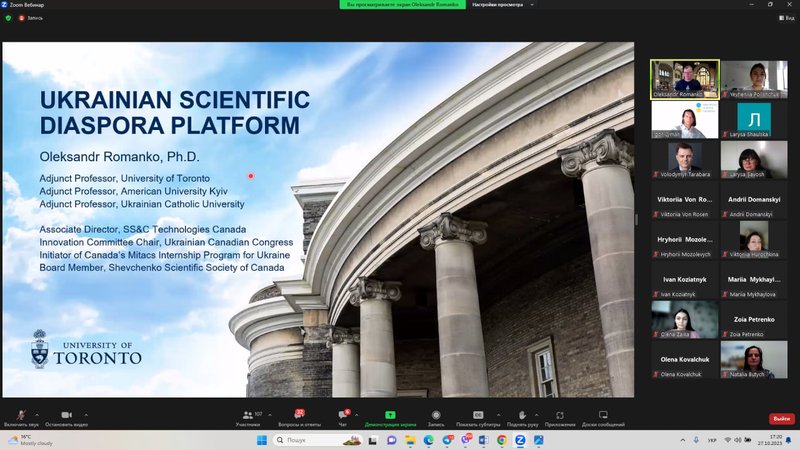Select Oleksandr Romanko's video thumbnail
This screenshot has height=450, width=800.
pos(685,79)
